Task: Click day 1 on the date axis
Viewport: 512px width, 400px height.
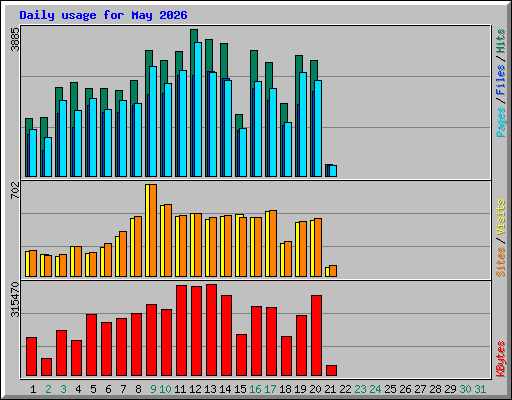Action: click(x=33, y=389)
